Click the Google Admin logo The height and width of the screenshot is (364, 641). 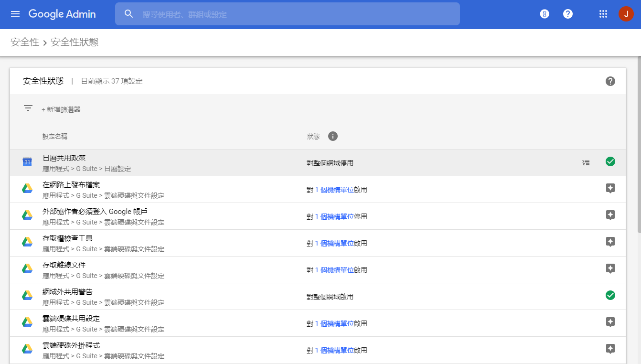[x=62, y=14]
